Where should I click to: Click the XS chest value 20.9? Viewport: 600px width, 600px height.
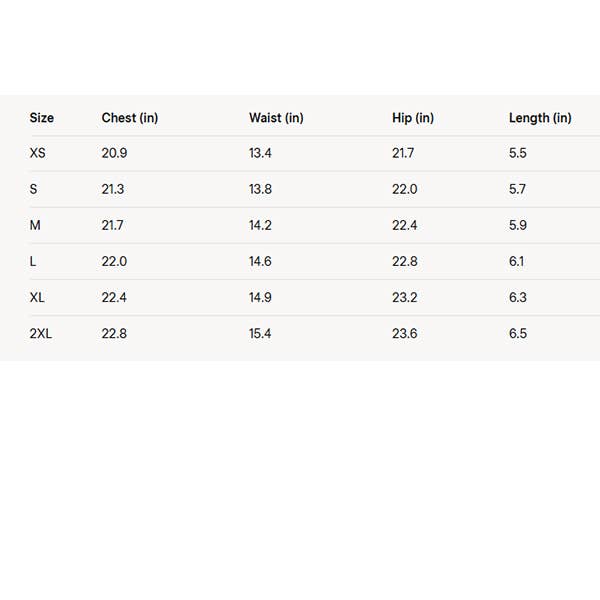(115, 153)
